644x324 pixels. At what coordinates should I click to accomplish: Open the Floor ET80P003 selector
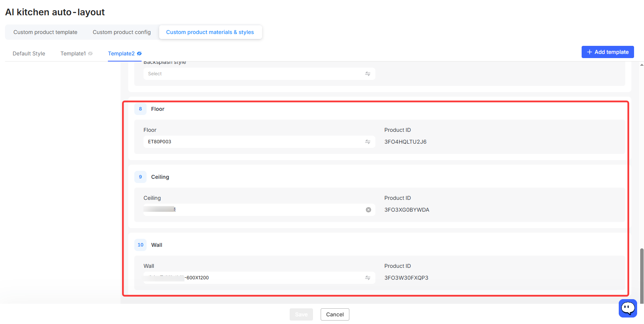click(259, 142)
